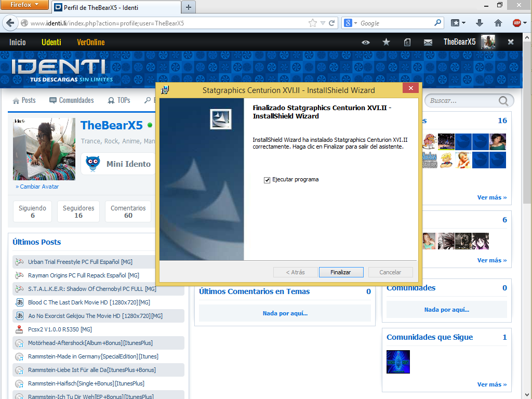Click the Mini Idento badge
The height and width of the screenshot is (399, 532).
(118, 164)
